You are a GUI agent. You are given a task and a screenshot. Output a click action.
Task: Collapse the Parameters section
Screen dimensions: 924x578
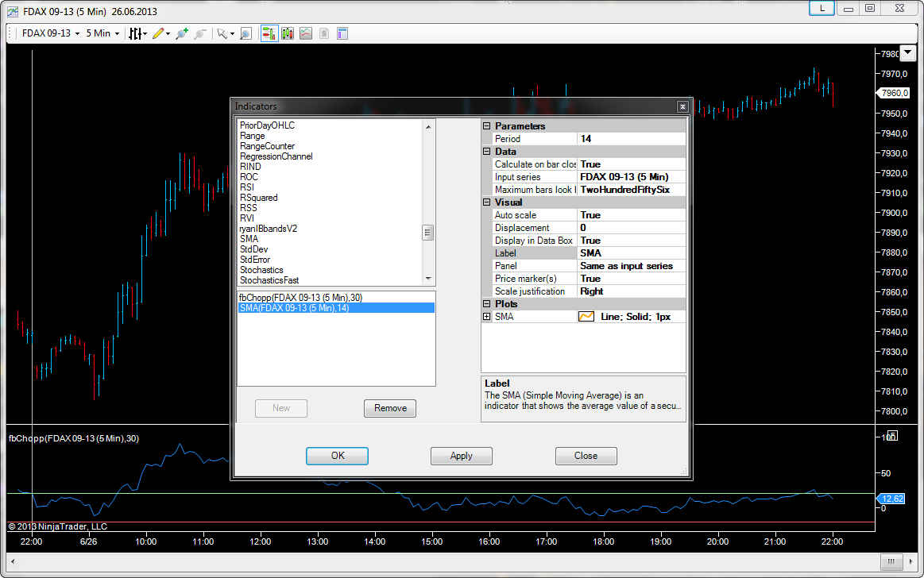click(487, 126)
